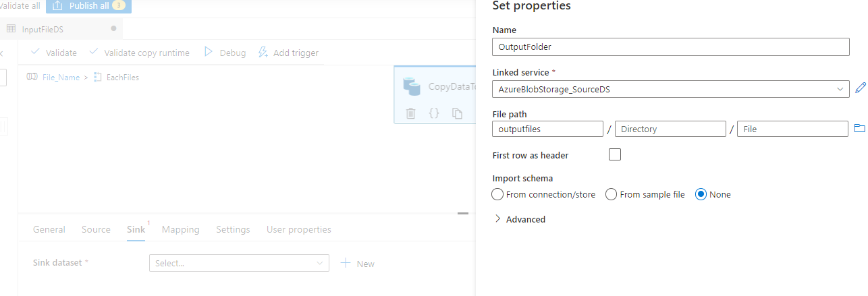The image size is (868, 296).
Task: Switch to the Source tab
Action: [x=96, y=229]
